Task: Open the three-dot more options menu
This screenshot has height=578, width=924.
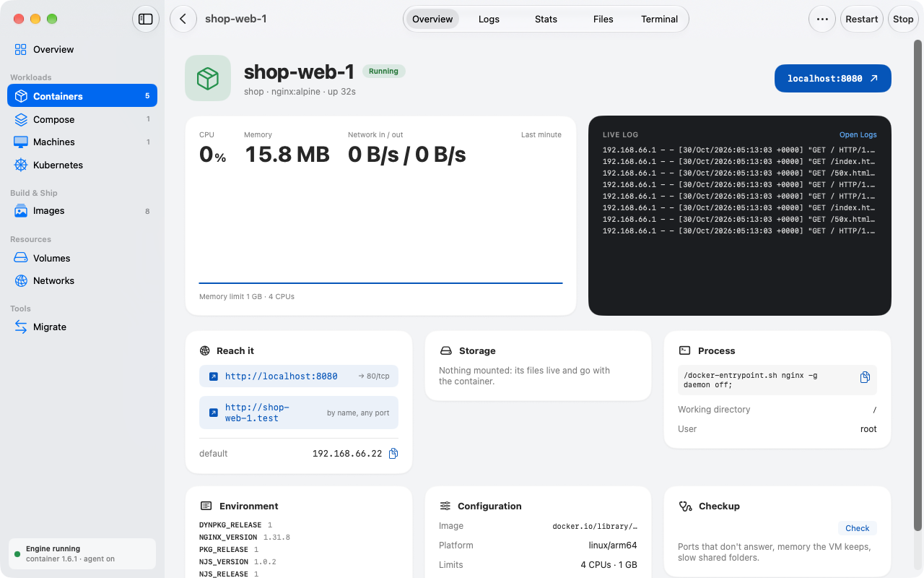Action: 822,20
